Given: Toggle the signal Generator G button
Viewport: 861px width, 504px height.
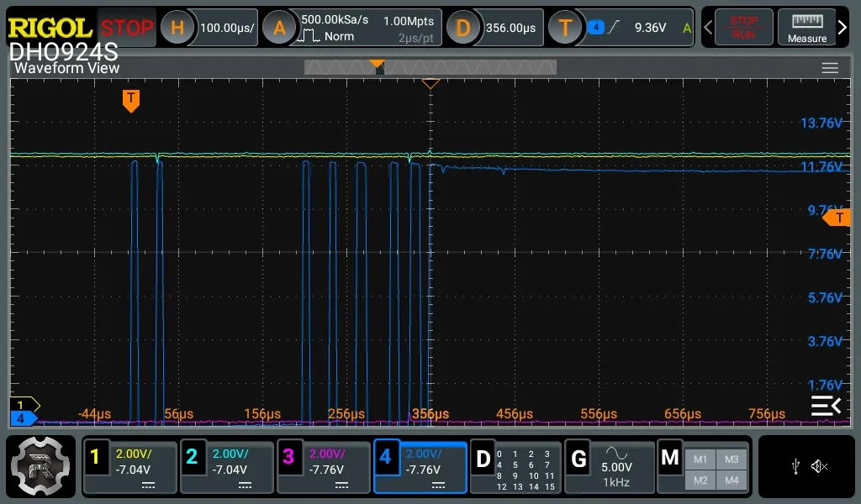Looking at the screenshot, I should pos(578,459).
